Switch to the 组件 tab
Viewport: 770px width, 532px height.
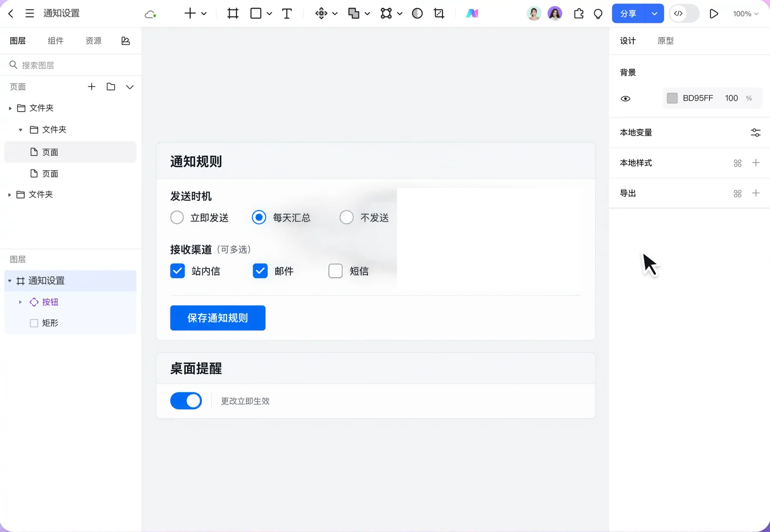(56, 41)
